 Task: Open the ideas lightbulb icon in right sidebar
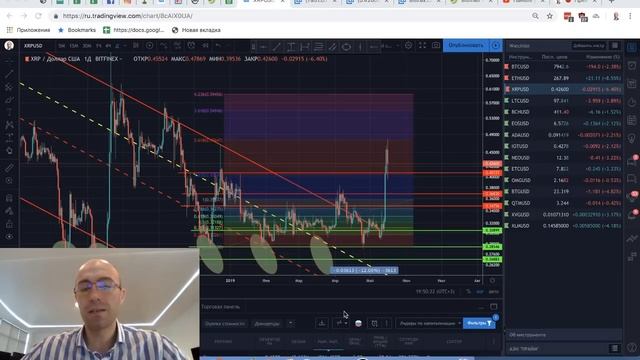tap(632, 139)
